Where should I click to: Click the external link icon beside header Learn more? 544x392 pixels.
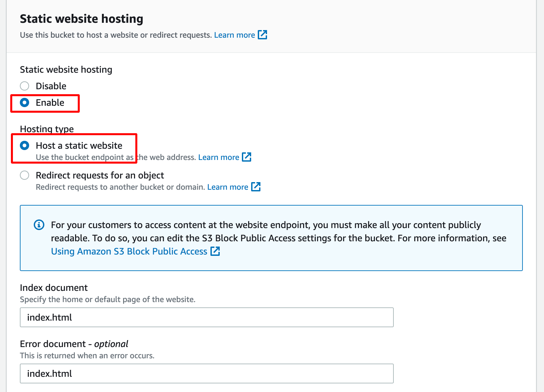[x=263, y=35]
